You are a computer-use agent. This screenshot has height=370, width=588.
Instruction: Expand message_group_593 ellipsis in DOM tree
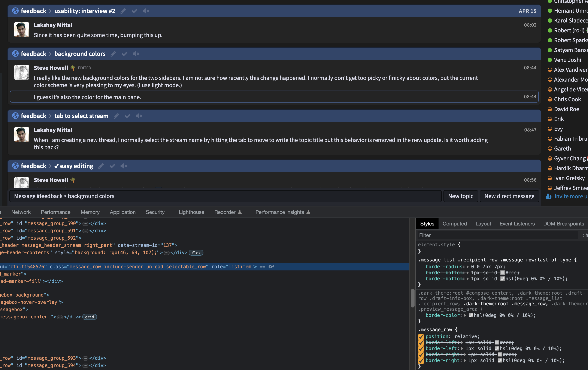click(85, 358)
